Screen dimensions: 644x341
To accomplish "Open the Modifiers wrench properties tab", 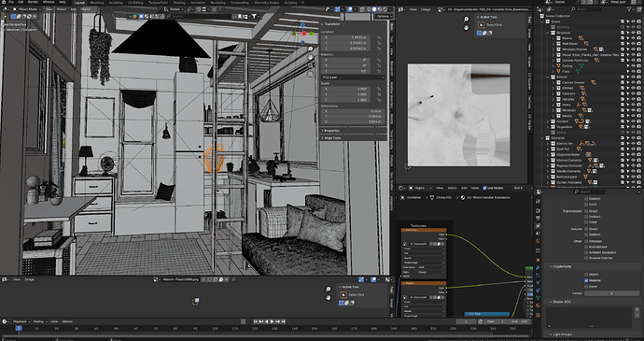I will point(538,268).
